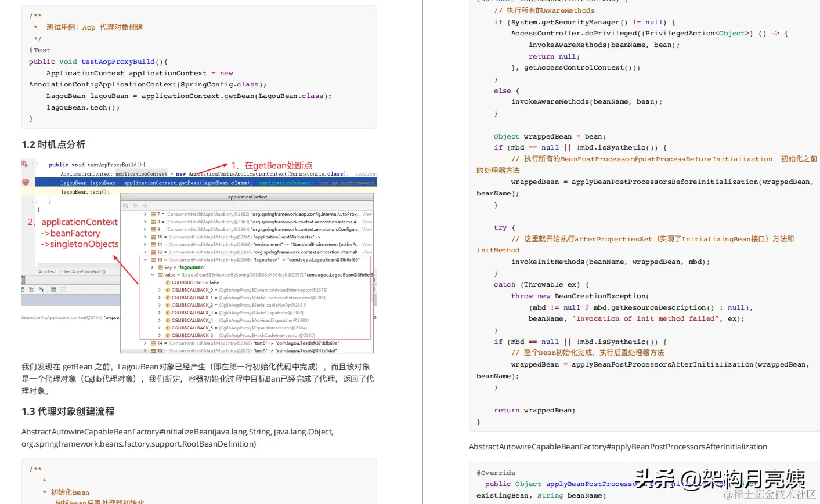The height and width of the screenshot is (504, 820).
Task: Click the @Override annotation in the right page
Action: 496,473
